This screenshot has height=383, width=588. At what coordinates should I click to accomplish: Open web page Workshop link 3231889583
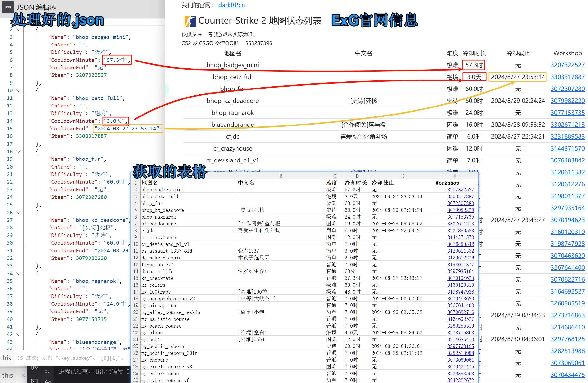(568, 136)
